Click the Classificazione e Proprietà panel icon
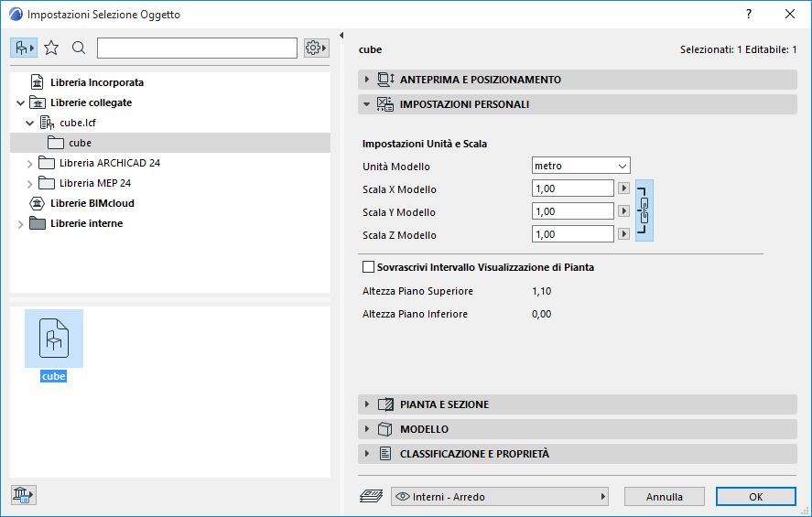Viewport: 812px width, 517px height. click(385, 454)
